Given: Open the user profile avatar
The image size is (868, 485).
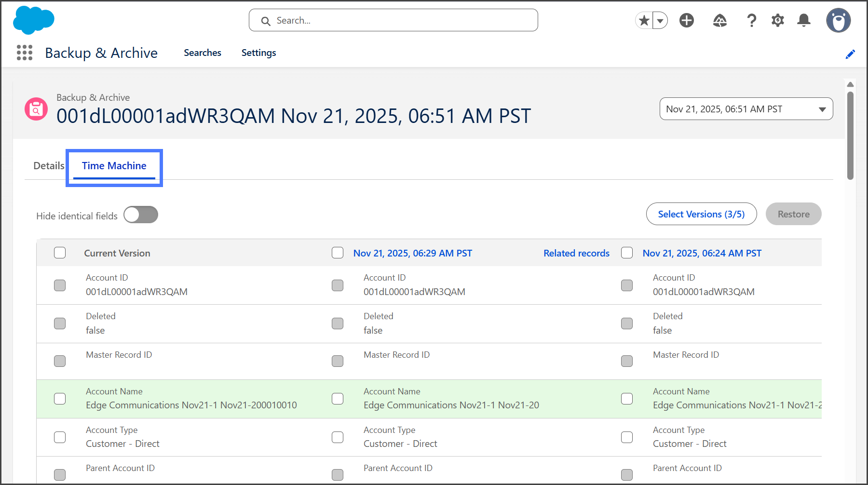Looking at the screenshot, I should tap(838, 20).
